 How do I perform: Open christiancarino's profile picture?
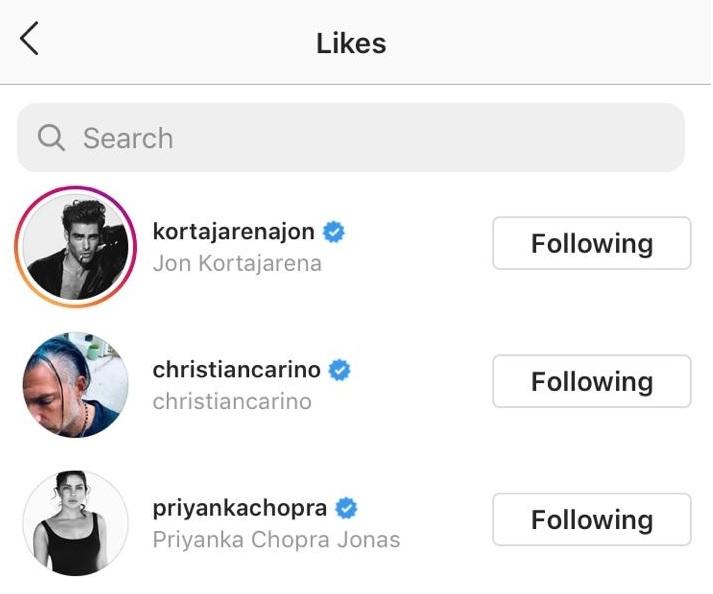(76, 384)
